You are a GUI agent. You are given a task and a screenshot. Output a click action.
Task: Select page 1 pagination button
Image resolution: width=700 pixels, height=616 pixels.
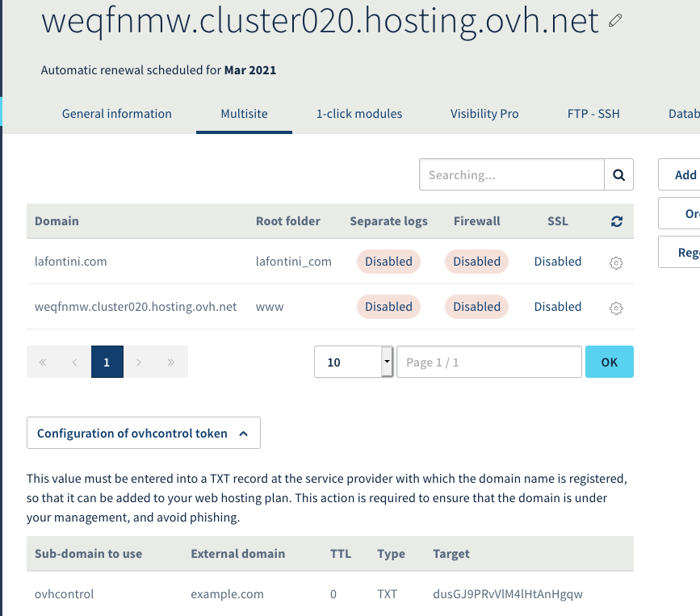pos(107,362)
